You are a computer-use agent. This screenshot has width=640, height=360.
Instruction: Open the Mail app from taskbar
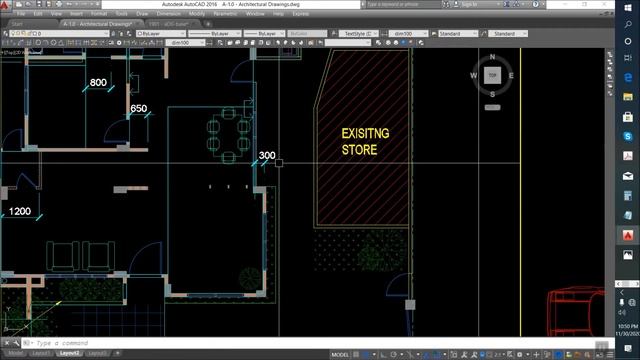pos(628,176)
